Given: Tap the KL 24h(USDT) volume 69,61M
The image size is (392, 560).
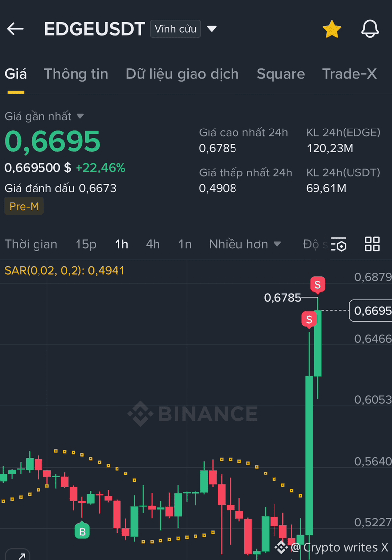Looking at the screenshot, I should pos(326,188).
